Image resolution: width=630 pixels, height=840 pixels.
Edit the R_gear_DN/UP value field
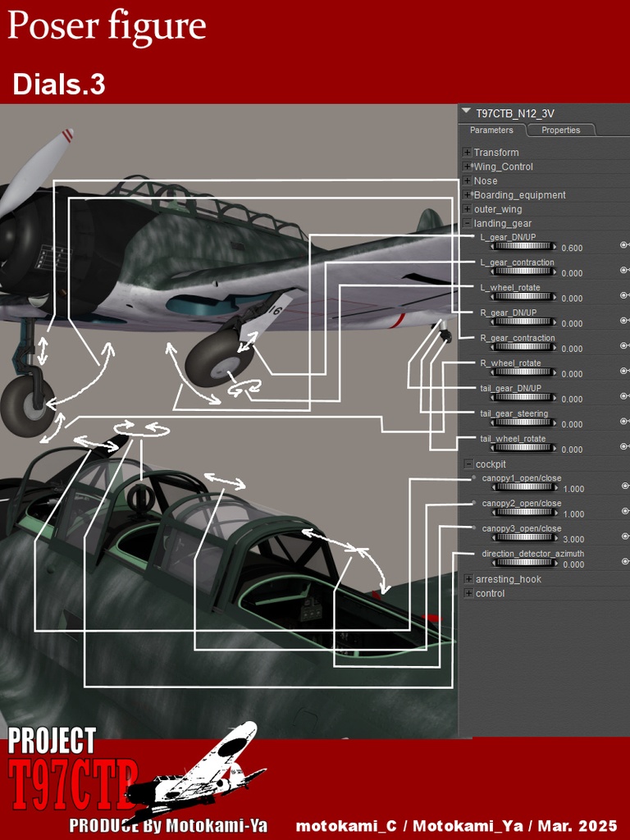(x=572, y=324)
